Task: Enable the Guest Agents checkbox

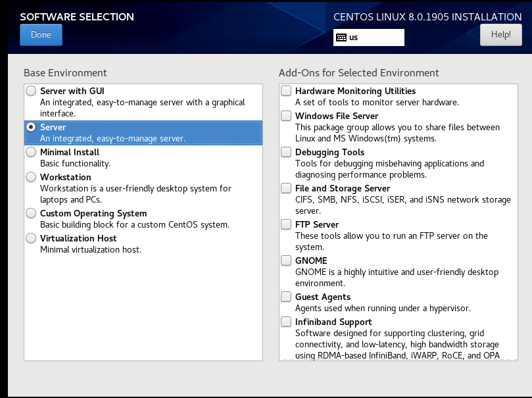Action: click(286, 297)
